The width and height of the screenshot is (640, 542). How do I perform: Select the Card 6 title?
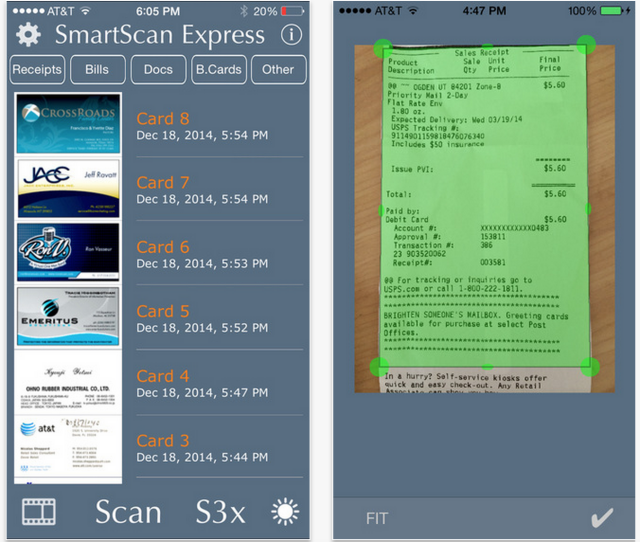pos(163,247)
